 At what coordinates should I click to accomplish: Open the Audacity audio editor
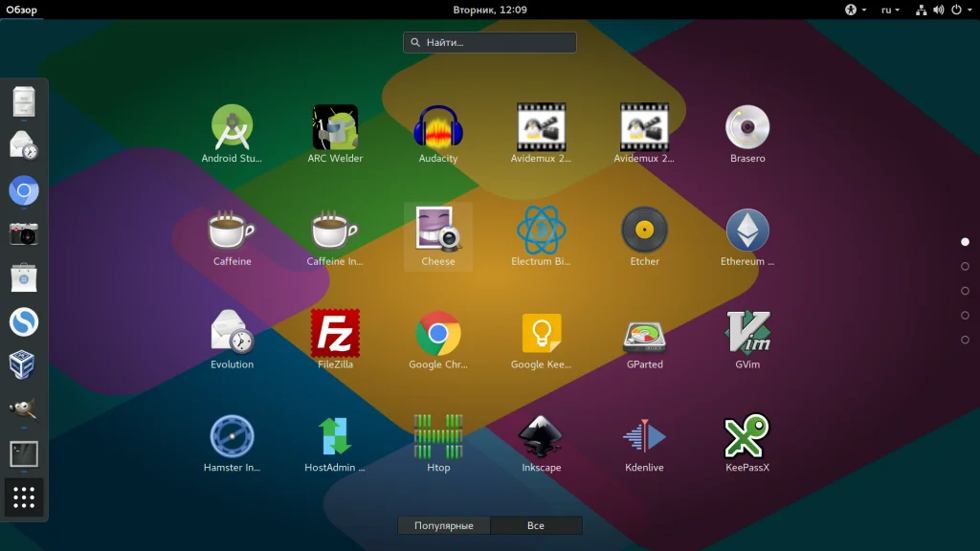(x=438, y=134)
